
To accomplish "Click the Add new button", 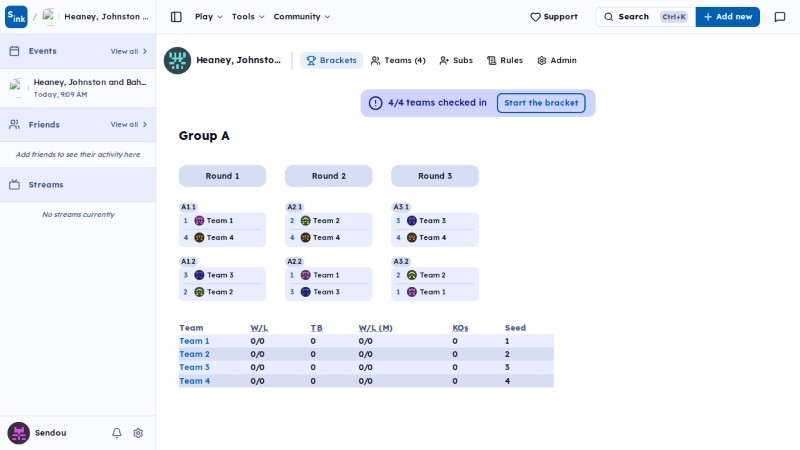I will coord(728,17).
